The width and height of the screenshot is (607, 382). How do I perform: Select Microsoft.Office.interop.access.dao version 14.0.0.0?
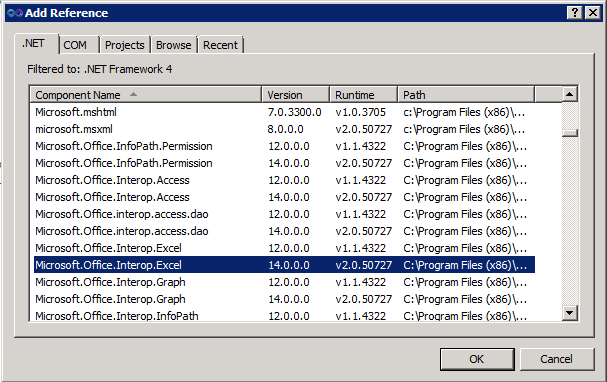point(284,231)
